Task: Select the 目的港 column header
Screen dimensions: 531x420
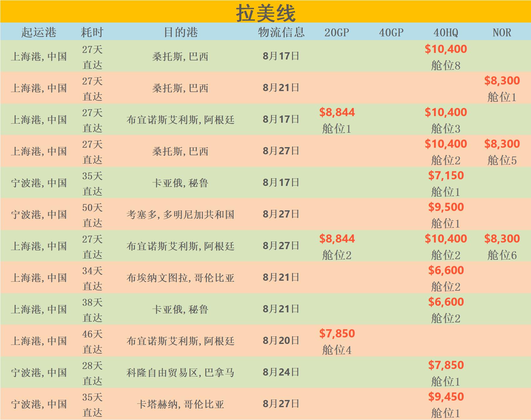Action: point(181,32)
